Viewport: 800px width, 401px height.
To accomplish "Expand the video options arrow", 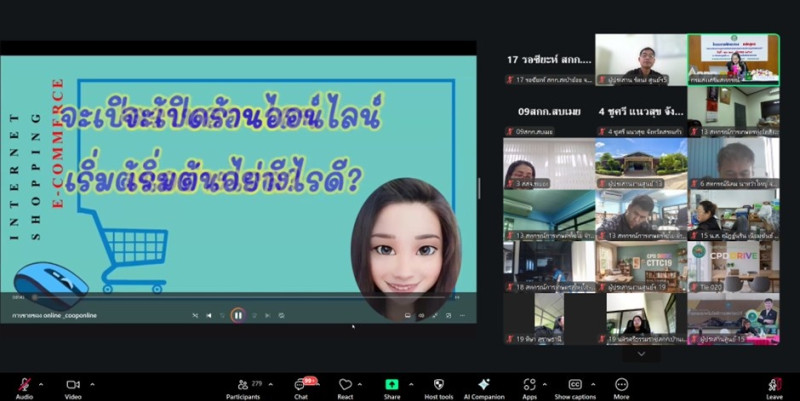I will (x=91, y=381).
